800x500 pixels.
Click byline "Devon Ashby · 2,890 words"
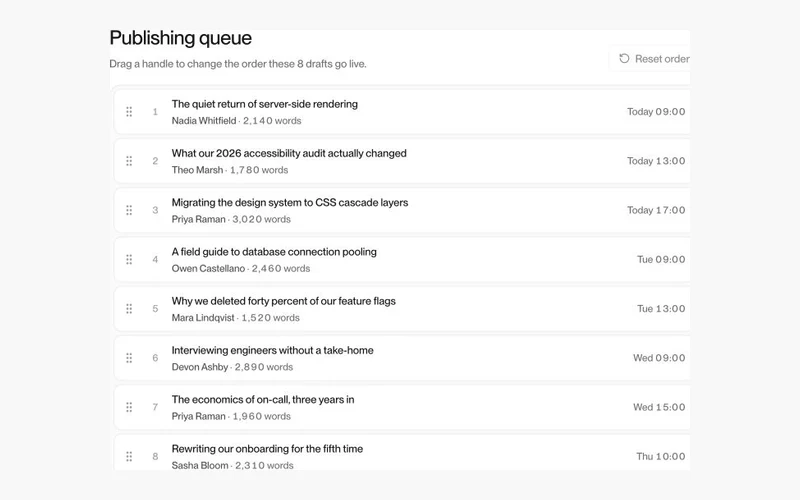[x=232, y=367]
